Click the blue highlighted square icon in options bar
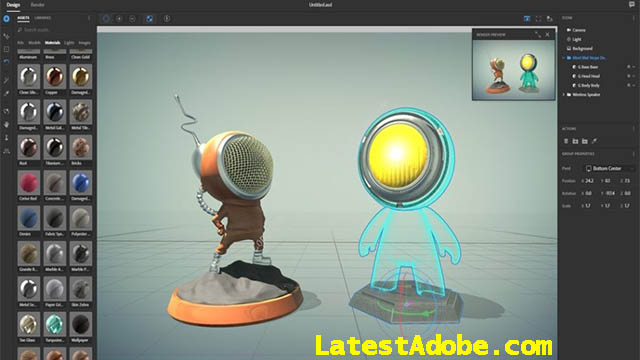This screenshot has height=360, width=640. [149, 19]
